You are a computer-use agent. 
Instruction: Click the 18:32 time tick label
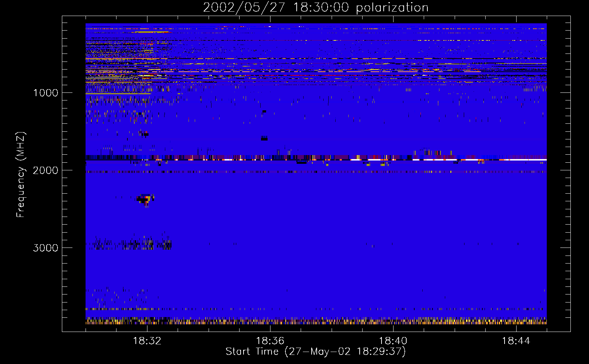pos(147,341)
